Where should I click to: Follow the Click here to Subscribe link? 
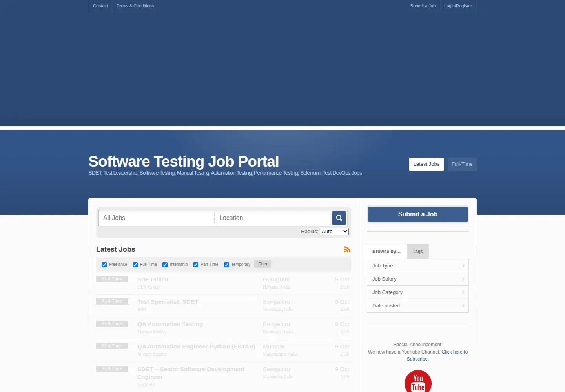click(437, 356)
